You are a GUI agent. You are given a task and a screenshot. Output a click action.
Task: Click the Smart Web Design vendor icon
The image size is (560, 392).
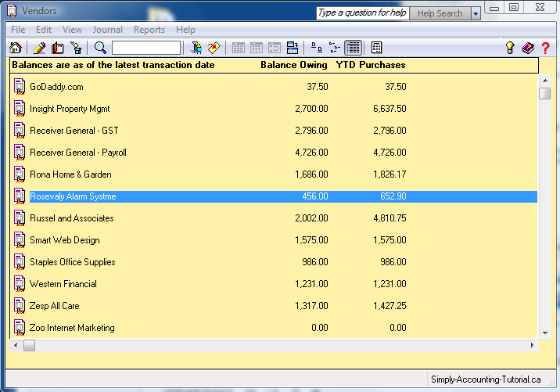(20, 240)
